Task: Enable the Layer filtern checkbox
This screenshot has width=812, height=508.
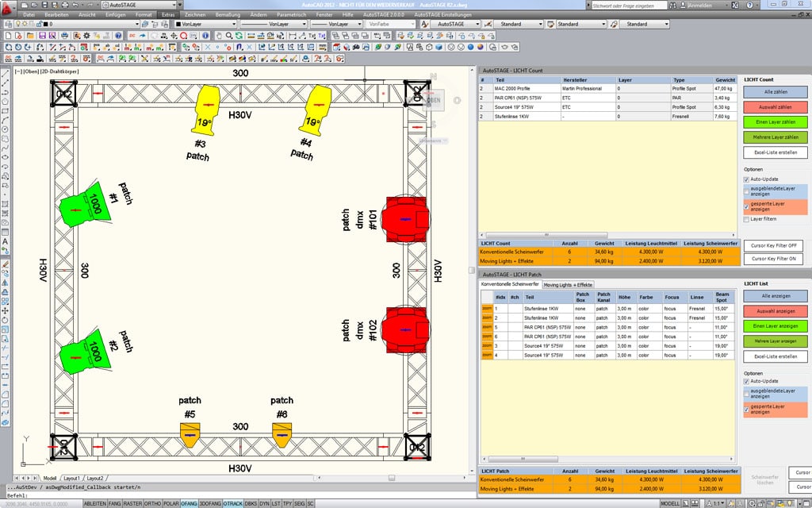Action: 746,219
